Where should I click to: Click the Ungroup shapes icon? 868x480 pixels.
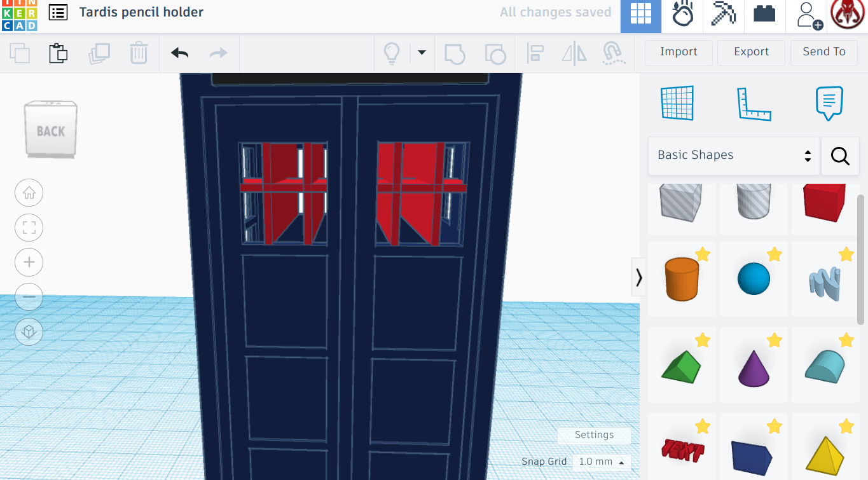[495, 53]
